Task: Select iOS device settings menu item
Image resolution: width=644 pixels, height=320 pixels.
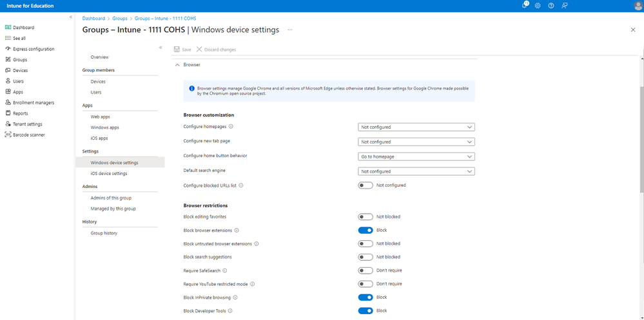Action: [109, 173]
